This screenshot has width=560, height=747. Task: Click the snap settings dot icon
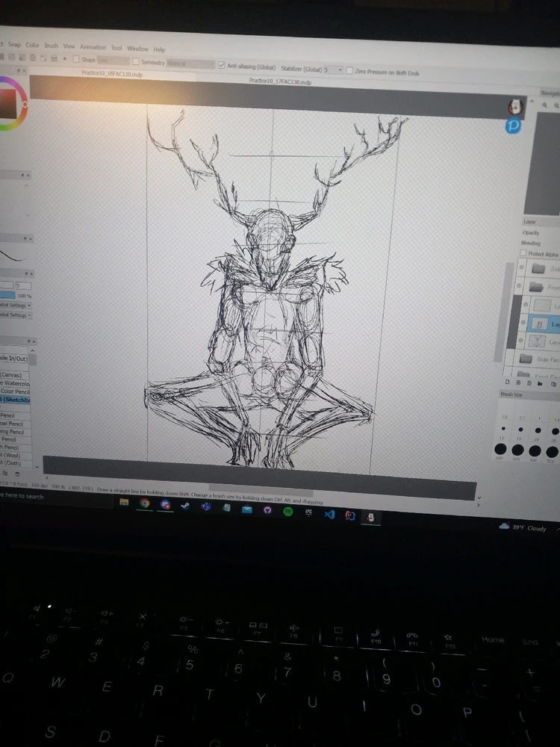point(65,58)
